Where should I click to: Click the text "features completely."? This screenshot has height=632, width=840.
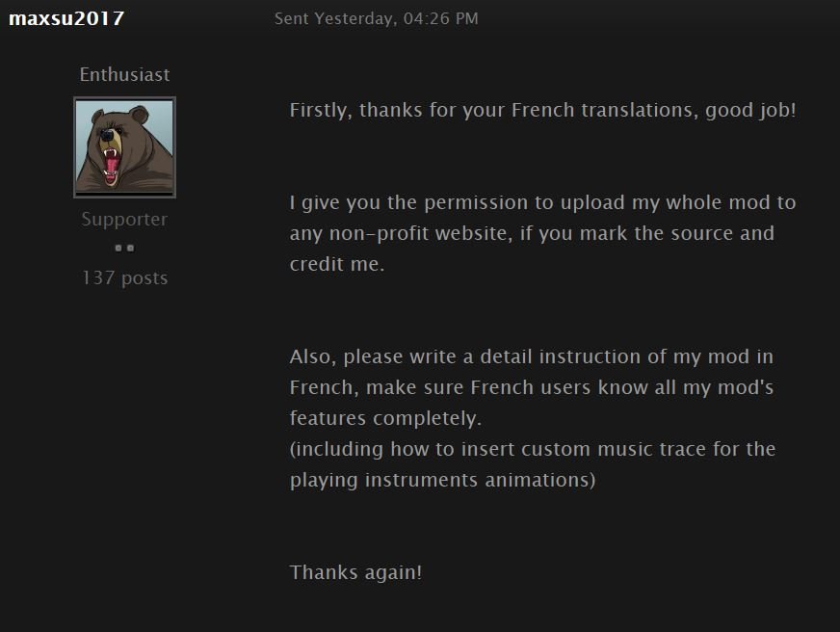point(385,418)
